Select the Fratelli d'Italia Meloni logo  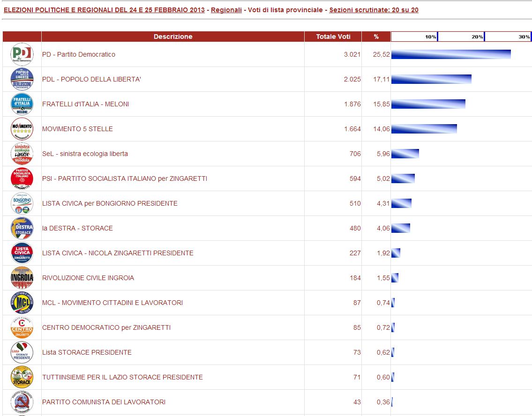click(22, 104)
